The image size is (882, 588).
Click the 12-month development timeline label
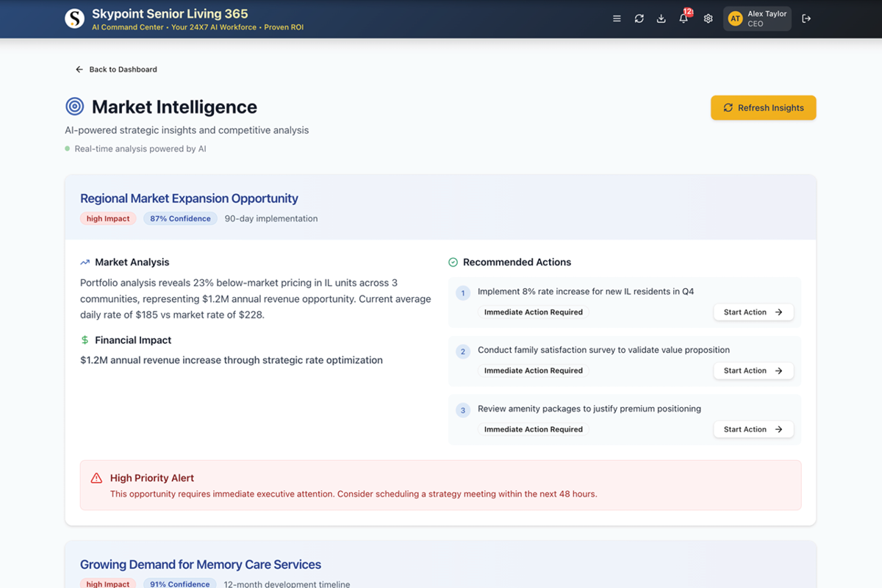point(287,584)
